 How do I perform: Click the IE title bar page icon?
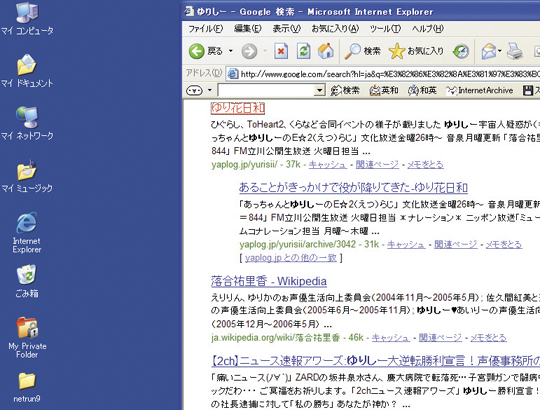coord(189,11)
